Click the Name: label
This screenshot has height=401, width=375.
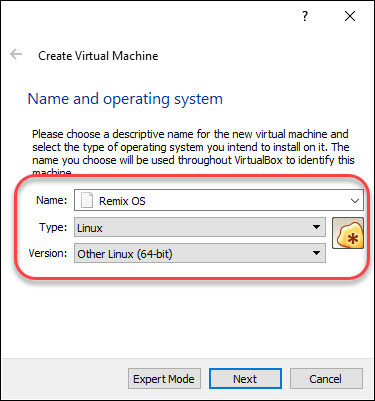(x=52, y=200)
